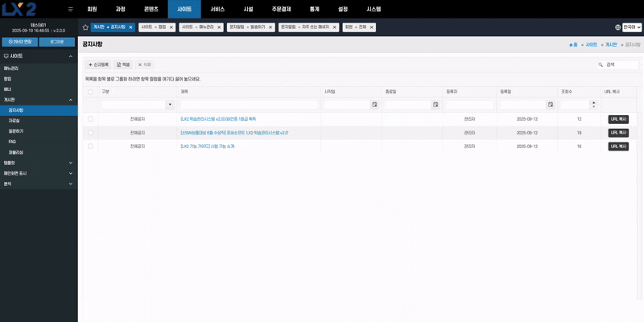Close the 회원 > 전체 tab
Screen dimensions: 644x322
(373, 27)
